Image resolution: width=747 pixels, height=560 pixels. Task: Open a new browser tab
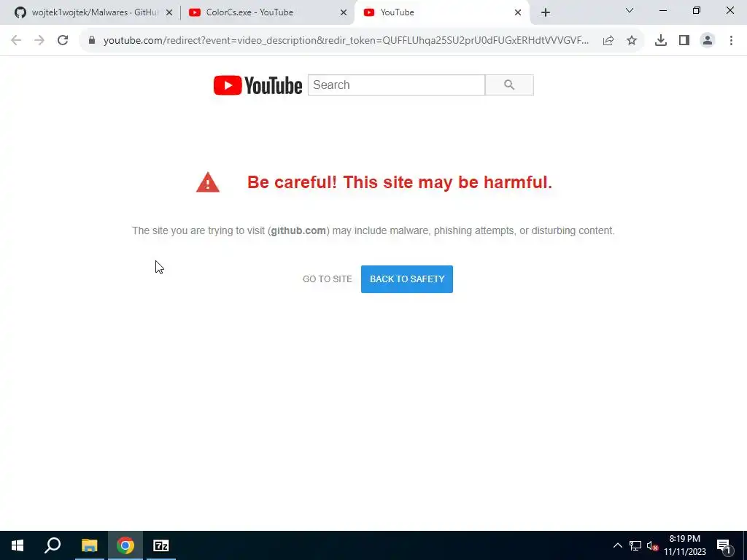546,12
